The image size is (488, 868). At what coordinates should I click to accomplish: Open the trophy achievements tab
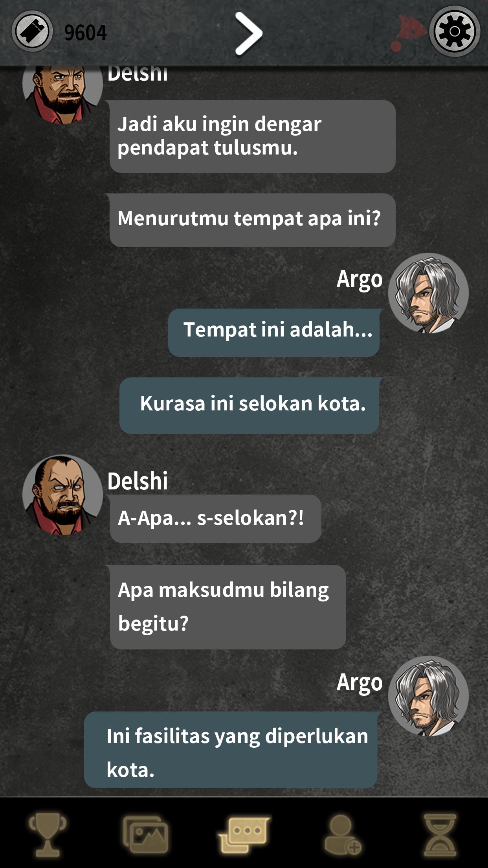tap(48, 835)
